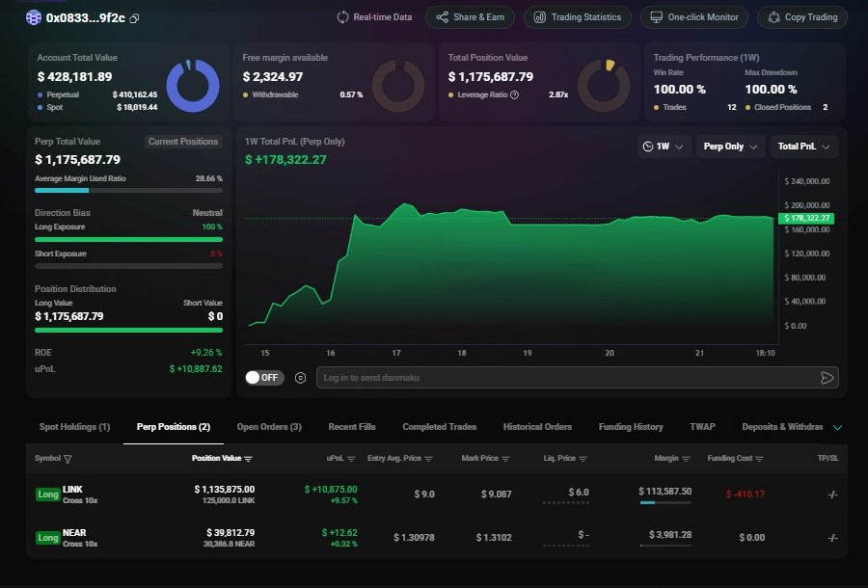Open the Copy Trading feature
Image resolution: width=868 pixels, height=588 pixels.
coord(801,16)
